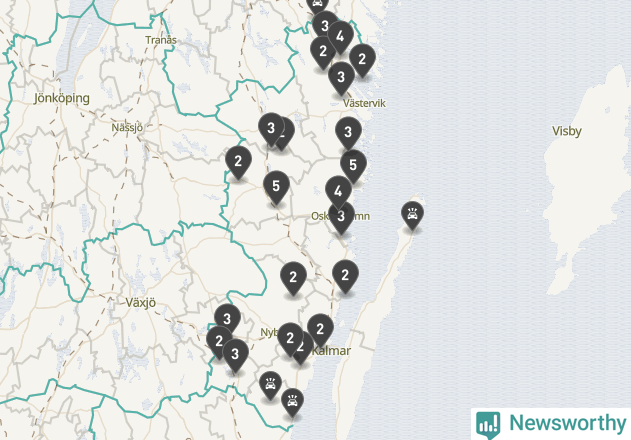Click the 4 cluster marker at the top
The height and width of the screenshot is (440, 631).
(x=340, y=37)
